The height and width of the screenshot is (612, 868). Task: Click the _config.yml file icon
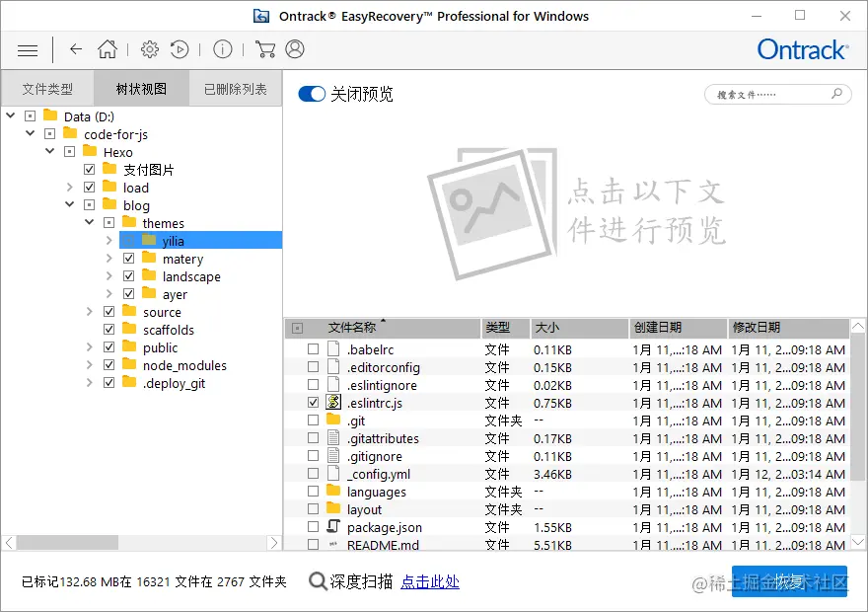(x=333, y=474)
